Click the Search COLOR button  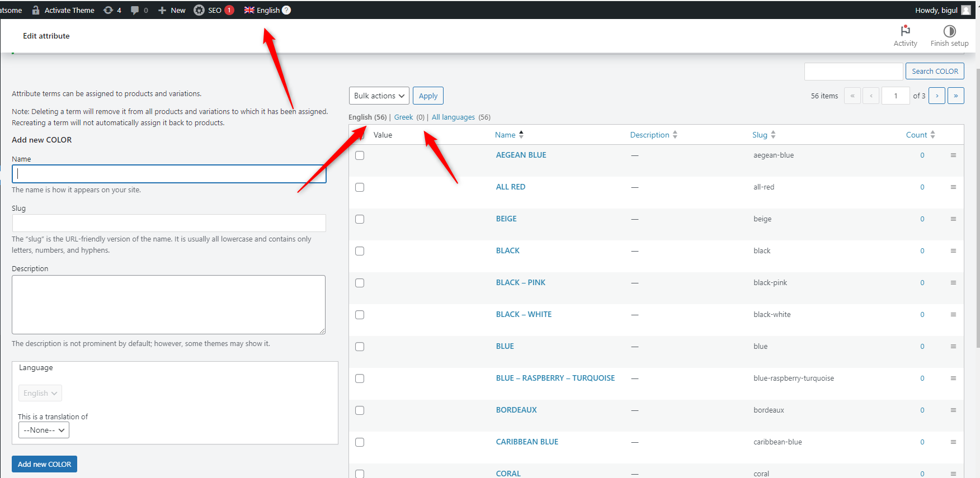pos(935,71)
